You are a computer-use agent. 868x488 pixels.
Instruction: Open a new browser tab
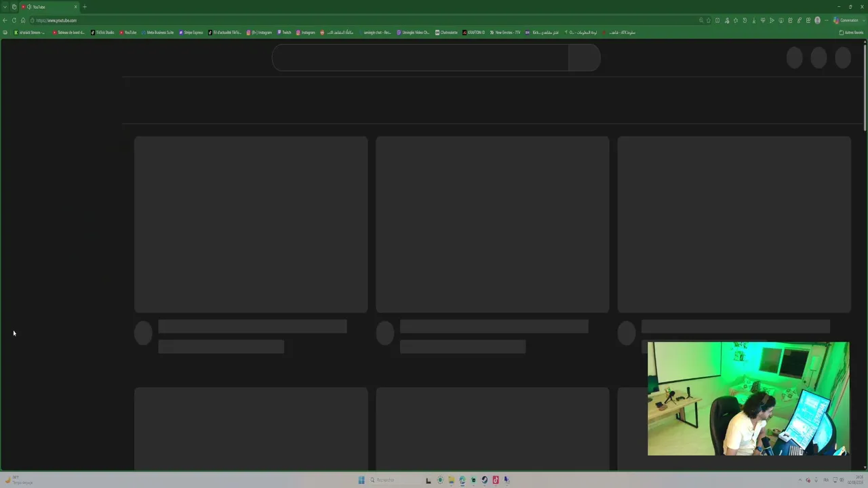tap(85, 7)
